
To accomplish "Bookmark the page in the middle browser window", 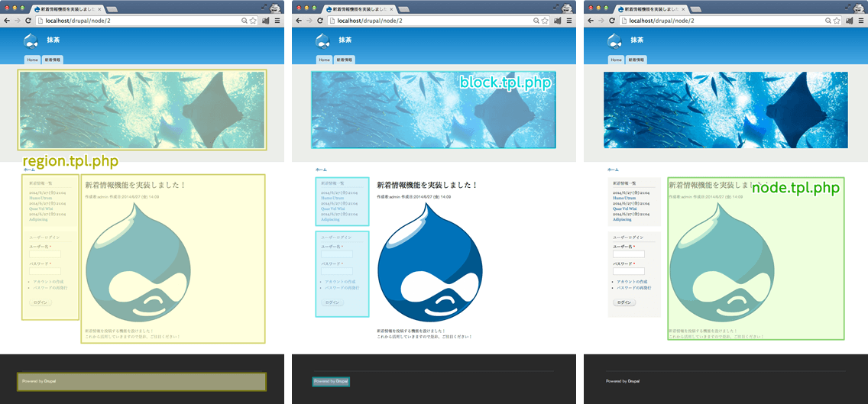I will [546, 21].
